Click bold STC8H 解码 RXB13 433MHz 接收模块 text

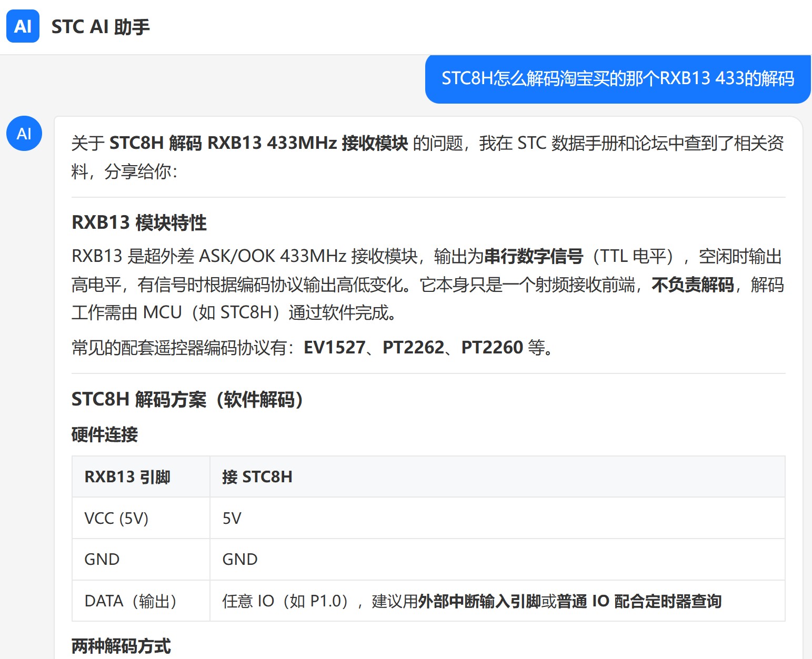click(x=258, y=143)
